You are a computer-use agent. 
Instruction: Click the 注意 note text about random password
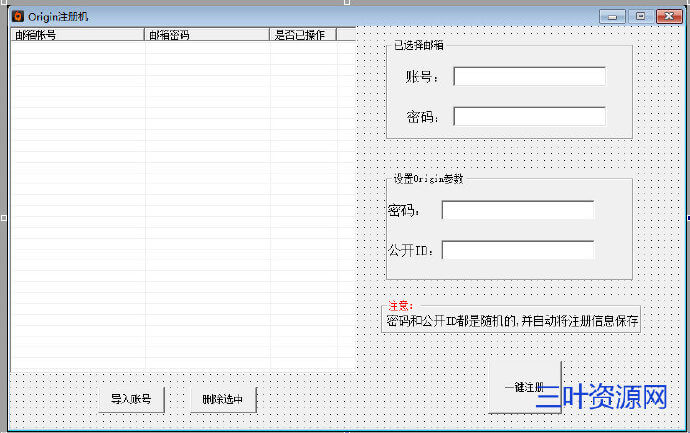click(512, 321)
